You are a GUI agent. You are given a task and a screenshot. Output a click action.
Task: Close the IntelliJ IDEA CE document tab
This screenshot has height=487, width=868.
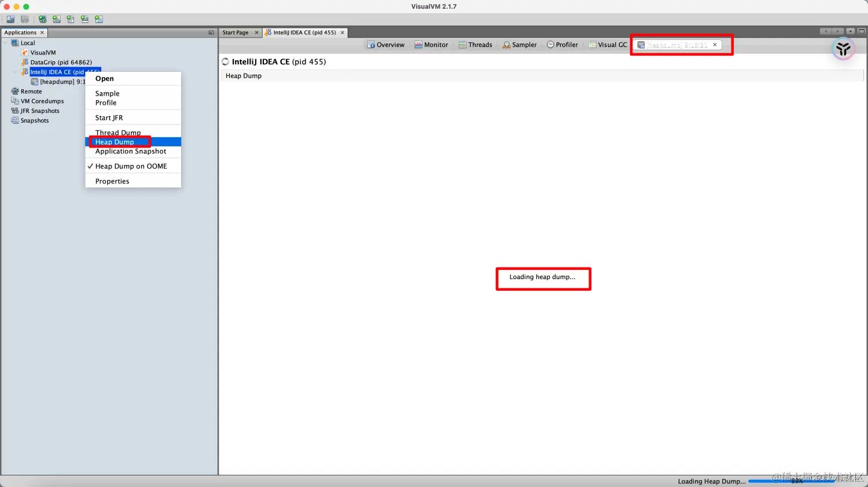point(343,32)
